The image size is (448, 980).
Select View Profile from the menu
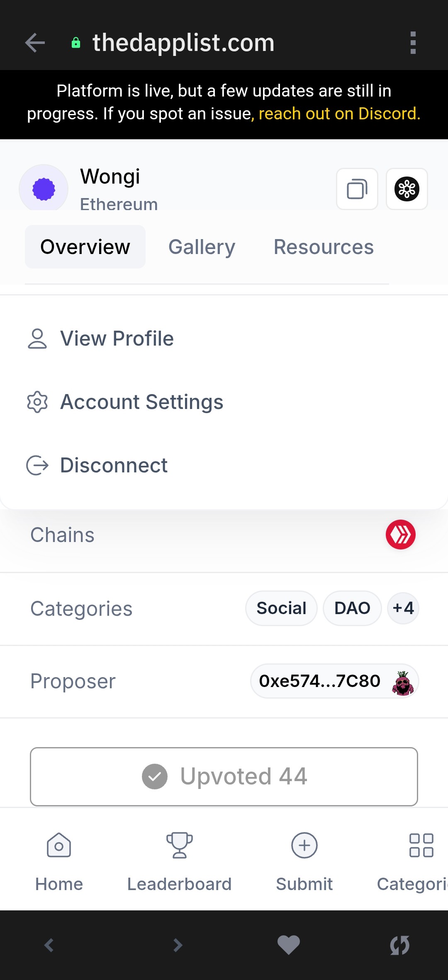tap(224, 339)
